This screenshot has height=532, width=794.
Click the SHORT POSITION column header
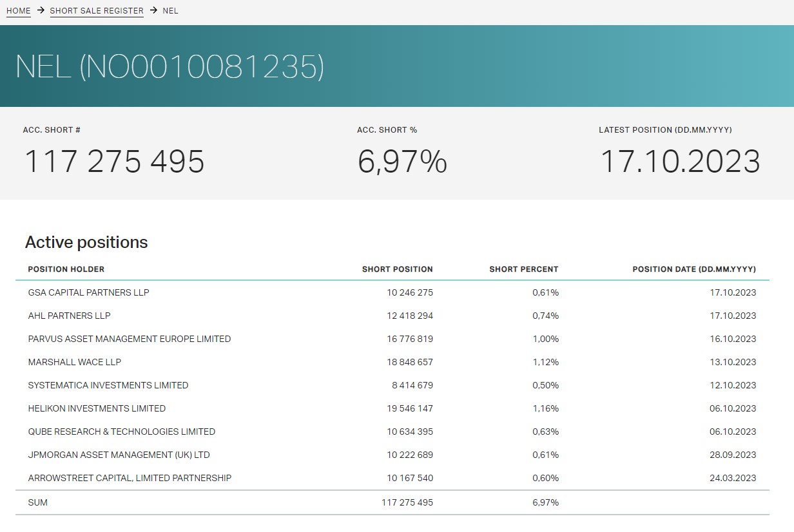pos(397,269)
